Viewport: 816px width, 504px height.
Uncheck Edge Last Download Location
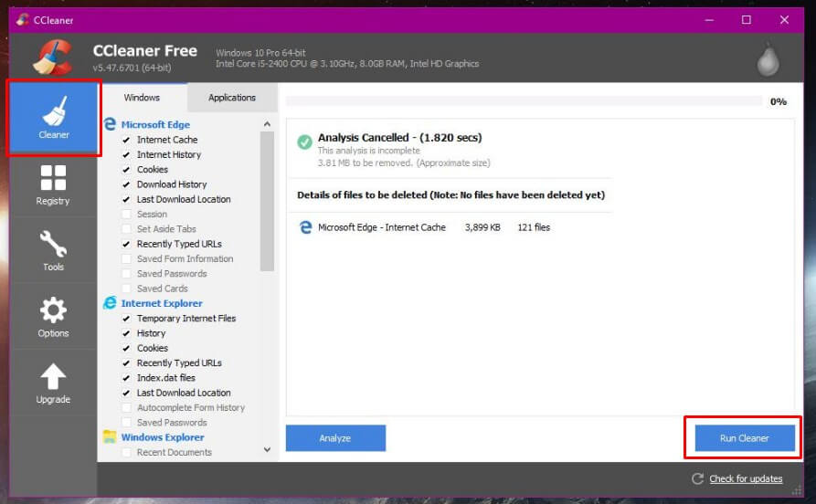[x=126, y=199]
